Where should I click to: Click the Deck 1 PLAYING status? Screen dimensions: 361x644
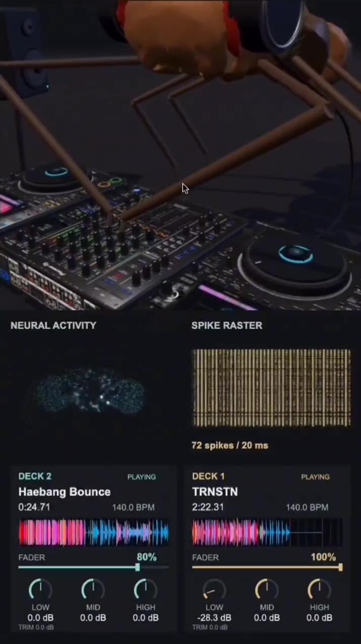tap(315, 477)
